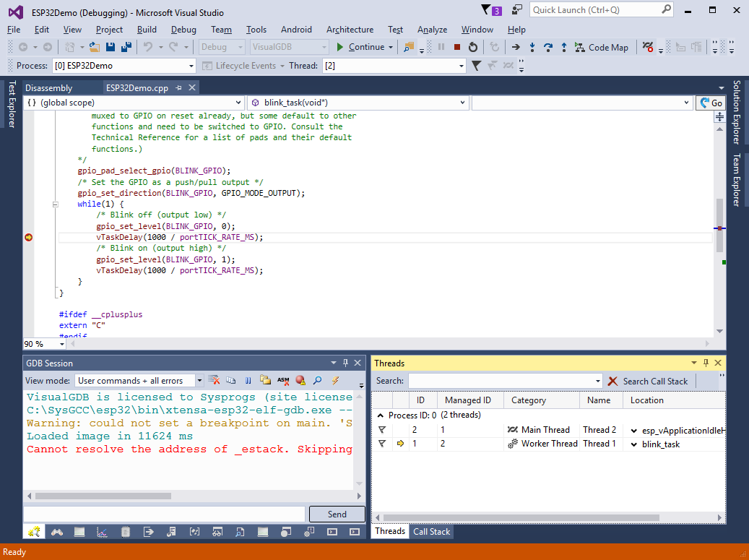Viewport: 749px width, 560px height.
Task: Click the Threads panel horizontal scrollbar thumb
Action: (521, 517)
